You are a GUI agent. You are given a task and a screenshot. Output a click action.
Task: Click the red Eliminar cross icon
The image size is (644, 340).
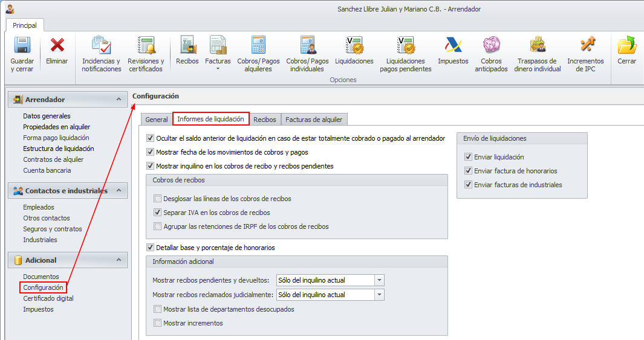click(x=57, y=45)
